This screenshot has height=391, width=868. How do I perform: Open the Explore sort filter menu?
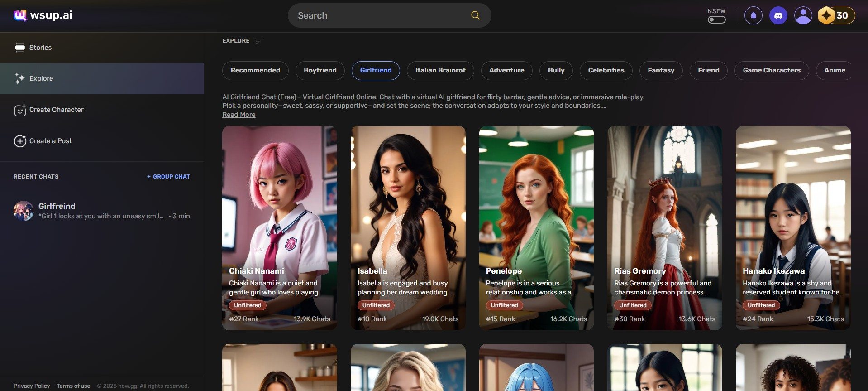tap(258, 41)
